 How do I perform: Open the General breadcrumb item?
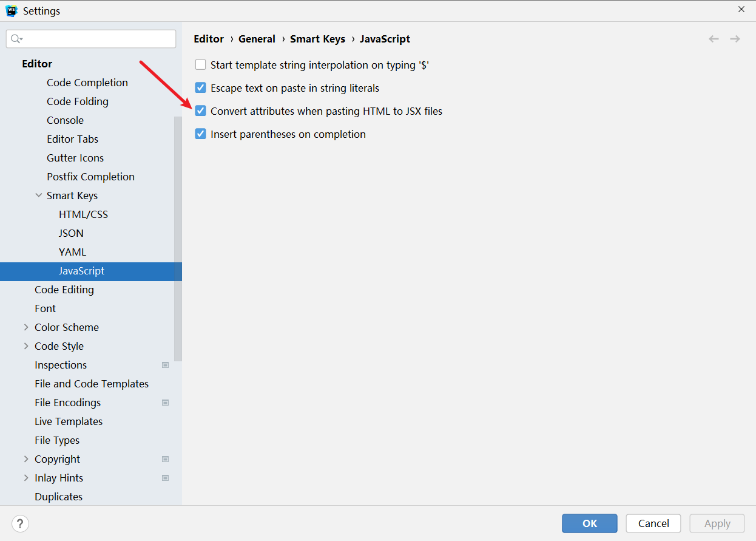click(257, 38)
